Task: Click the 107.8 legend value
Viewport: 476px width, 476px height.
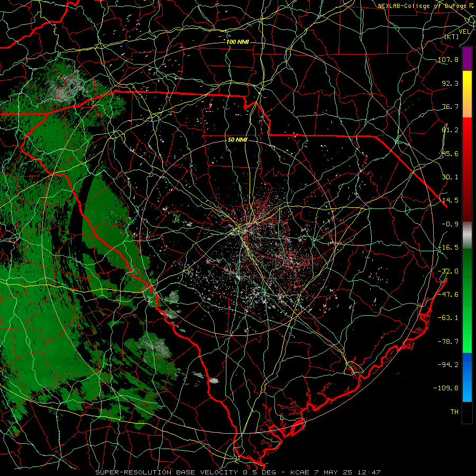Action: (x=448, y=59)
